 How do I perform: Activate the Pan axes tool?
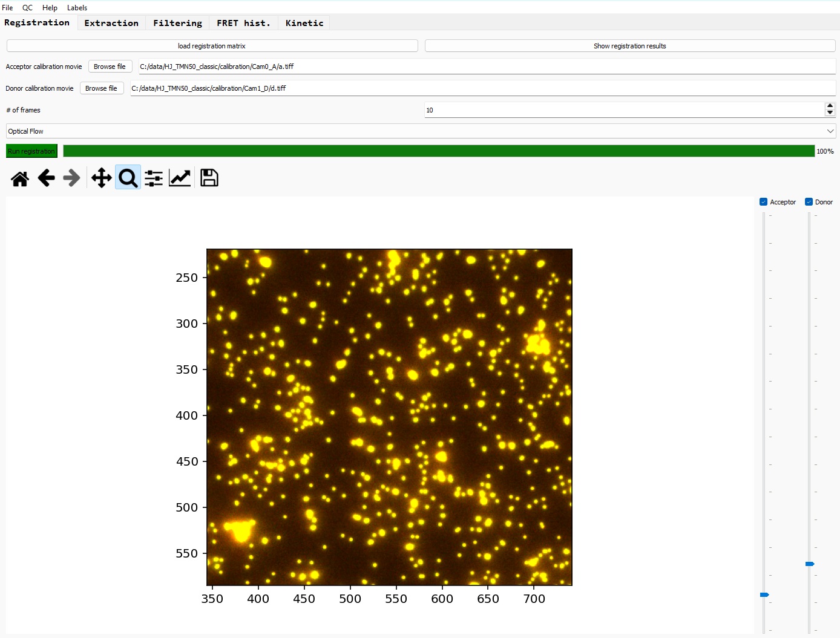[101, 178]
